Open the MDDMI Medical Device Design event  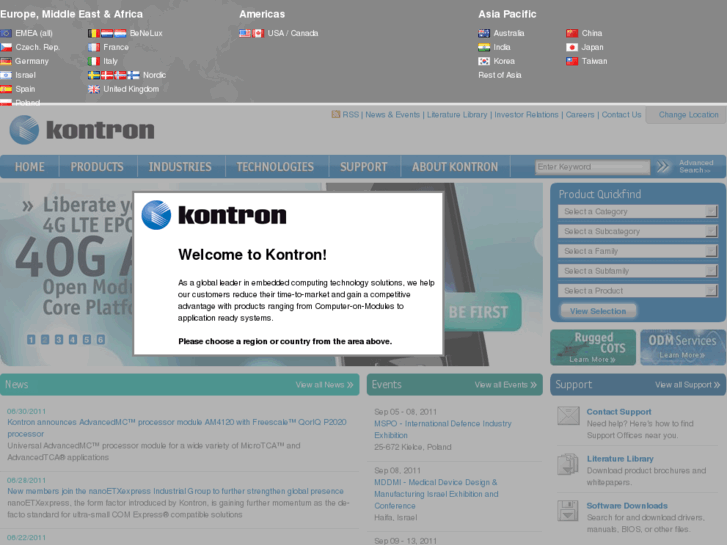[x=436, y=494]
